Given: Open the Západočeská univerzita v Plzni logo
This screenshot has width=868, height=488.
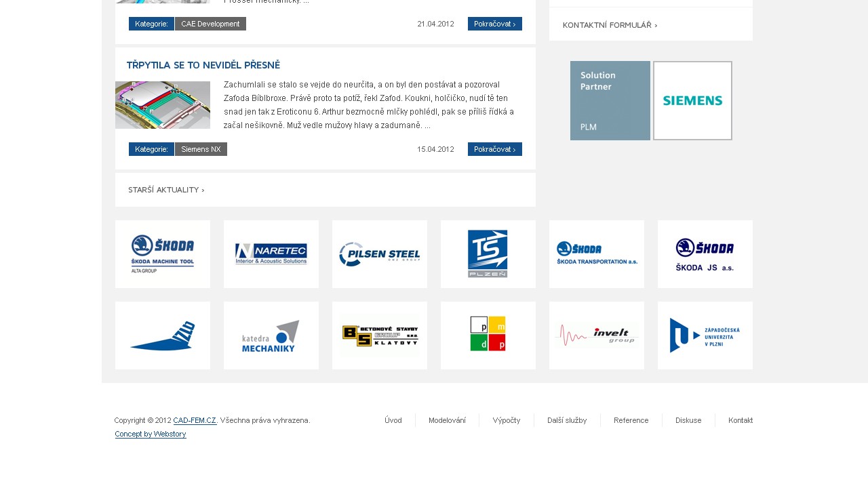Looking at the screenshot, I should point(705,335).
